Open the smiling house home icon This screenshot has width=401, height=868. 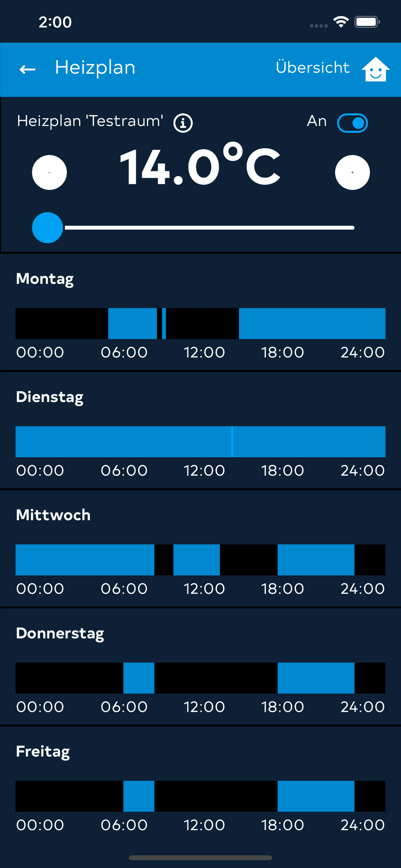click(x=375, y=69)
